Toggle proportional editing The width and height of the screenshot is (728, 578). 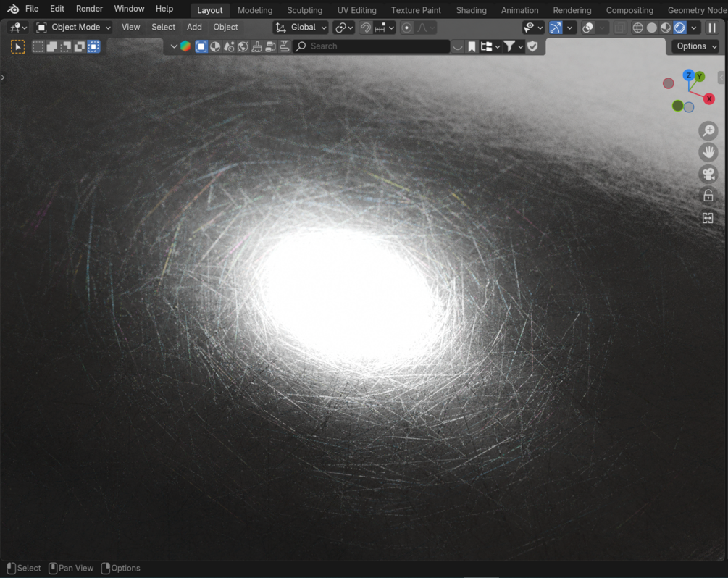pyautogui.click(x=406, y=28)
